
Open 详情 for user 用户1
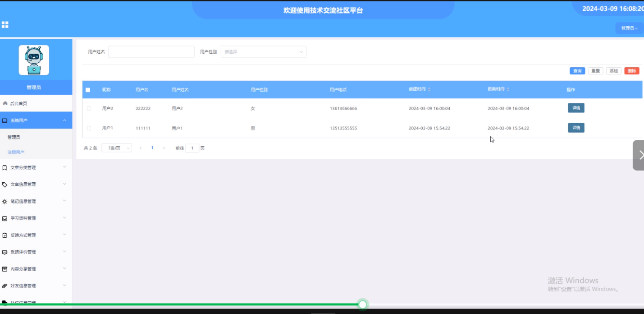click(576, 128)
